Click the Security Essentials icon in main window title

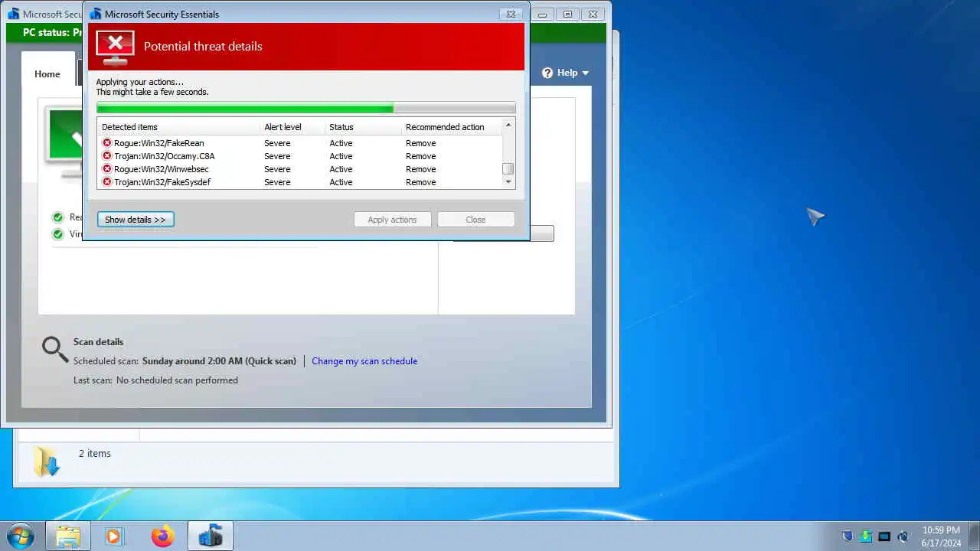click(13, 14)
